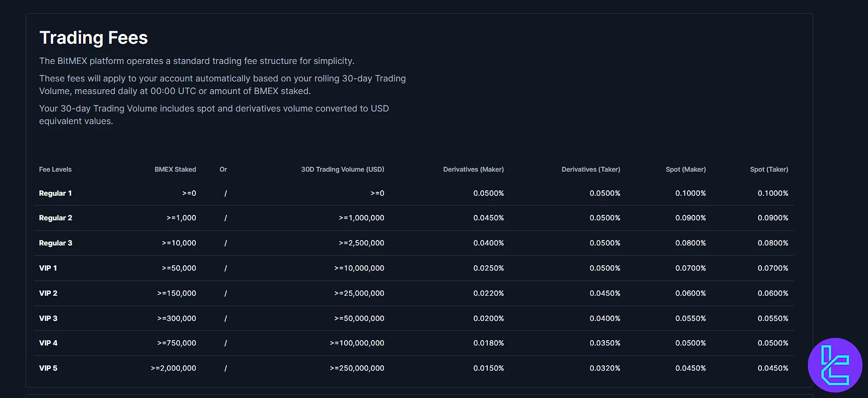Screen dimensions: 868x398
Task: Click the 30D Trading Volume (USD) header
Action: point(342,169)
